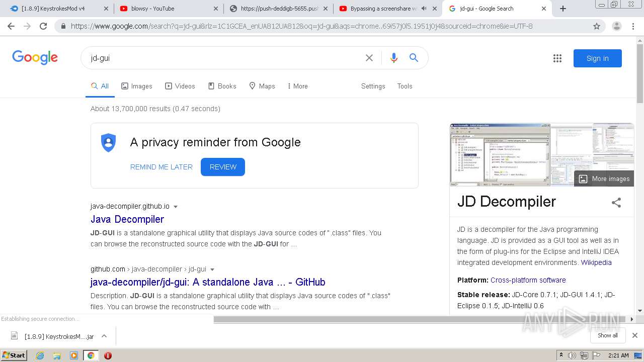Open a new browser tab
The image size is (644, 362).
[563, 9]
